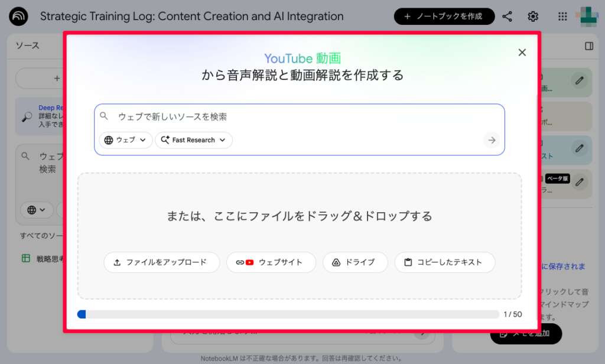Open NotebookLM settings via the gear icon
Screen dimensions: 605x364
tap(532, 16)
